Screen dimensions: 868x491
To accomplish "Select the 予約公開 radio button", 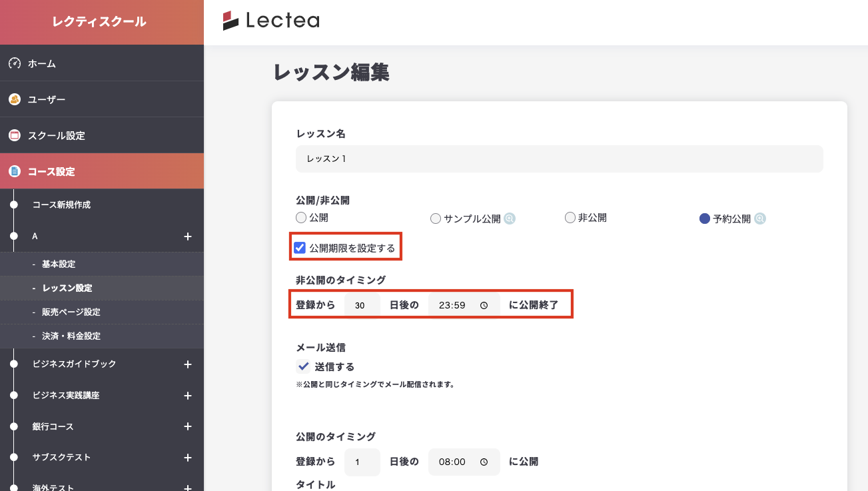I will pos(705,219).
